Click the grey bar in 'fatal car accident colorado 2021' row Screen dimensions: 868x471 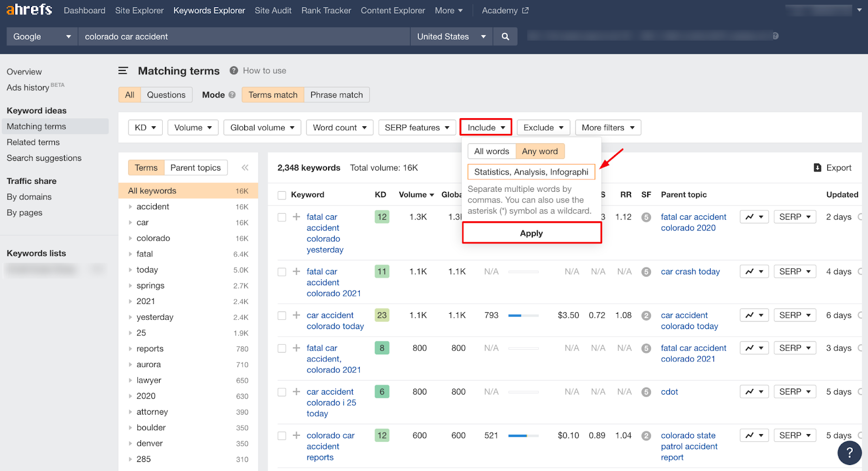[523, 272]
